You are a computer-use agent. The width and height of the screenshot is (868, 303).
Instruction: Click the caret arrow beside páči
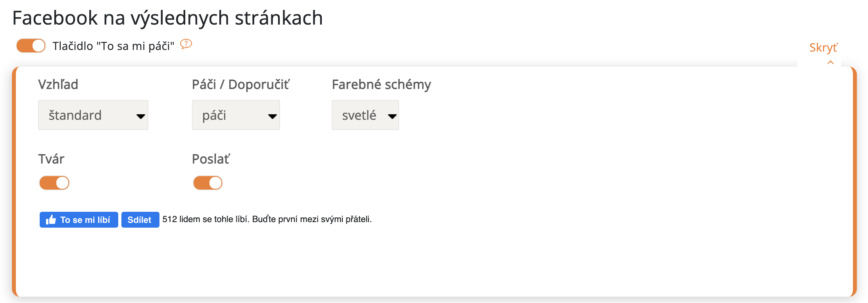(x=272, y=116)
